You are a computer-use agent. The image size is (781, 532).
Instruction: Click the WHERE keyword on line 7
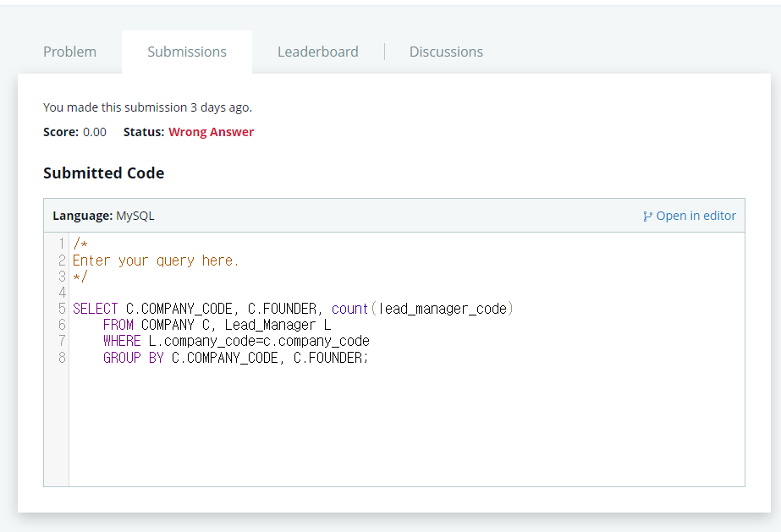(122, 341)
